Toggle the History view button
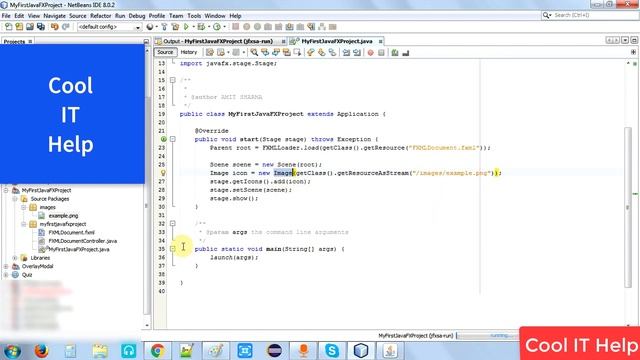Viewport: 640px width, 360px height. point(189,52)
